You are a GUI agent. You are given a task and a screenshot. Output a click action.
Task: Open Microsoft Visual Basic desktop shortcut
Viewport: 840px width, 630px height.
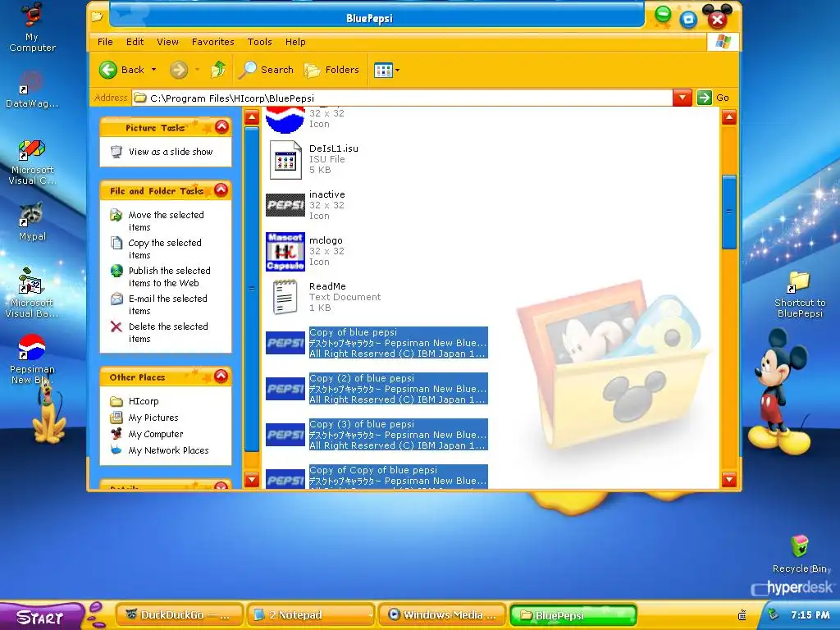tap(32, 293)
